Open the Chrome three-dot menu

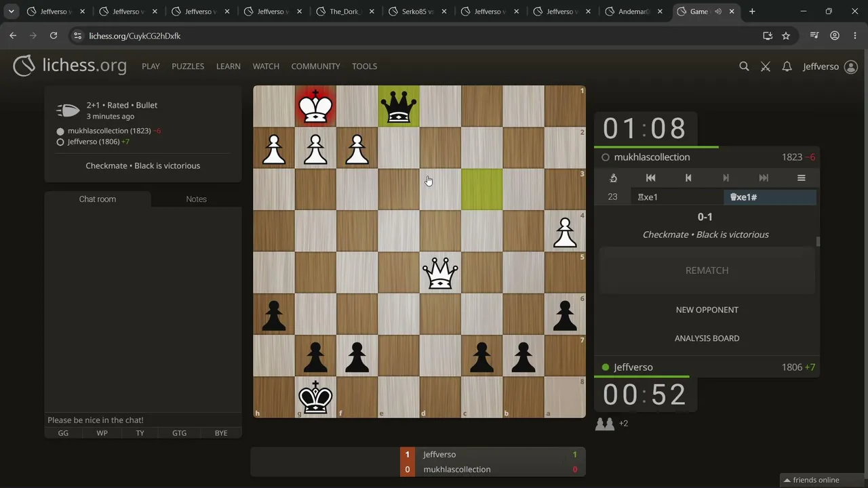coord(854,36)
